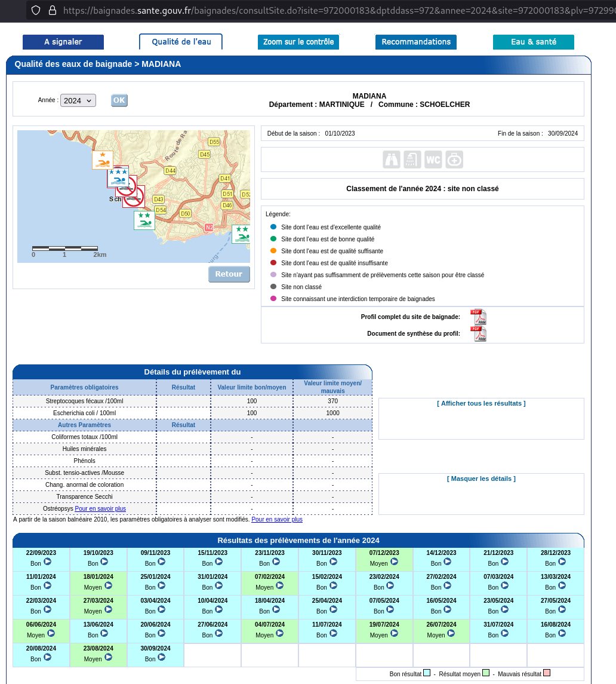This screenshot has height=684, width=616.
Task: Click Début de la saison date 01/10/2023
Action: 340,133
